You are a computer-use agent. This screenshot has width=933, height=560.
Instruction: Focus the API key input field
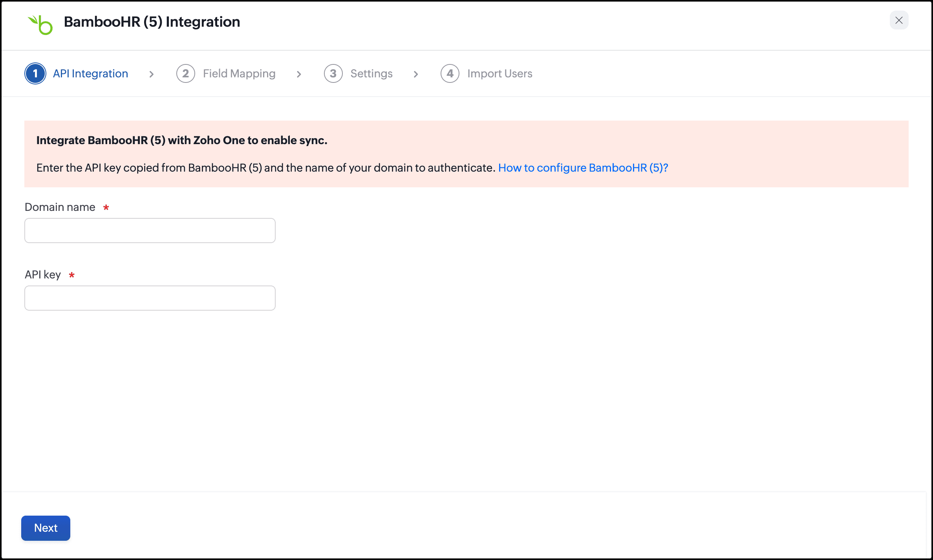[150, 298]
